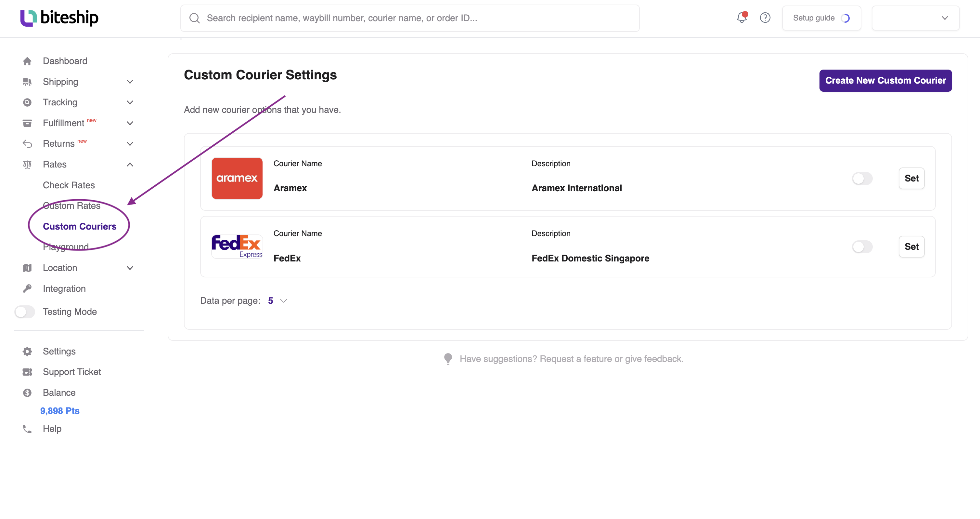
Task: Enable the FedEx courier toggle
Action: pyautogui.click(x=862, y=247)
